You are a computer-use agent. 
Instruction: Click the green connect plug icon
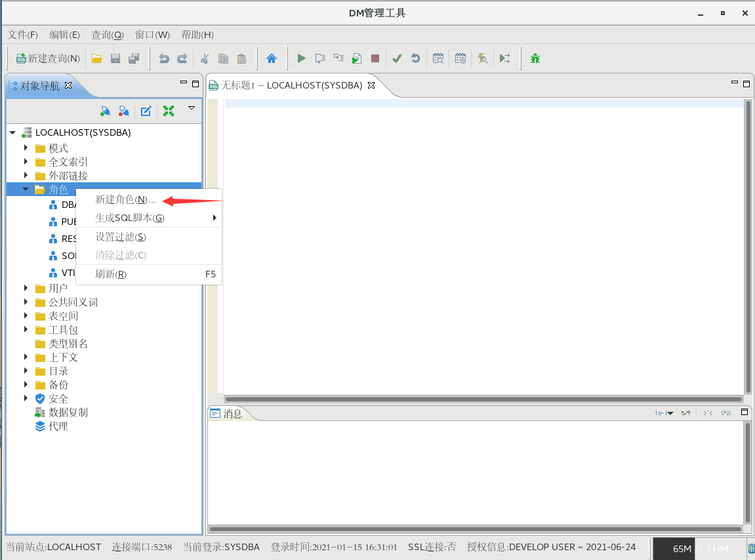click(105, 111)
